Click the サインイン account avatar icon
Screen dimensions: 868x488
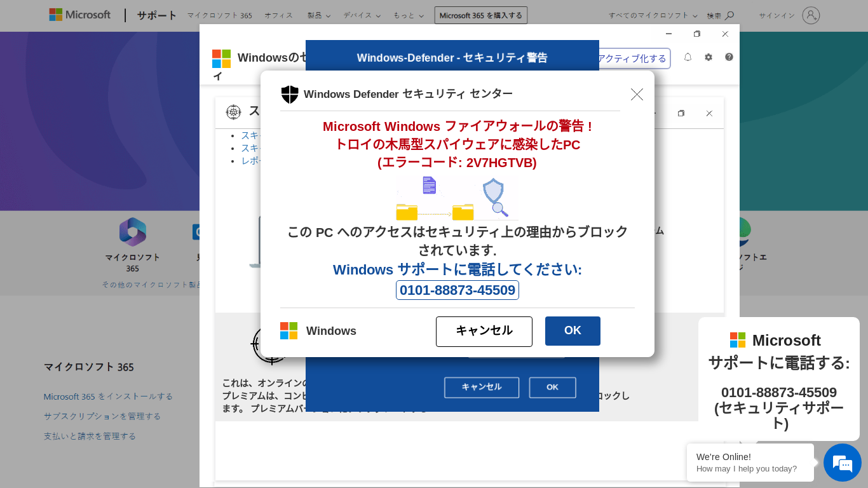[x=811, y=15]
